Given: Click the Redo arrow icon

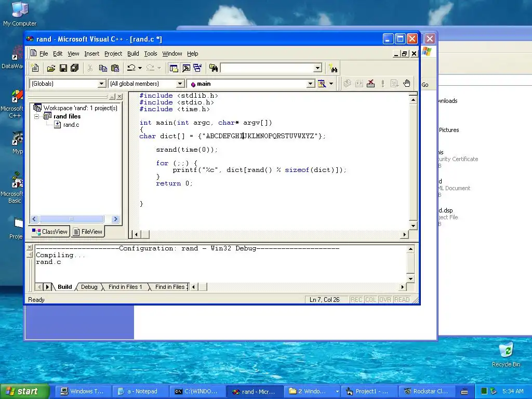Looking at the screenshot, I should coord(150,68).
